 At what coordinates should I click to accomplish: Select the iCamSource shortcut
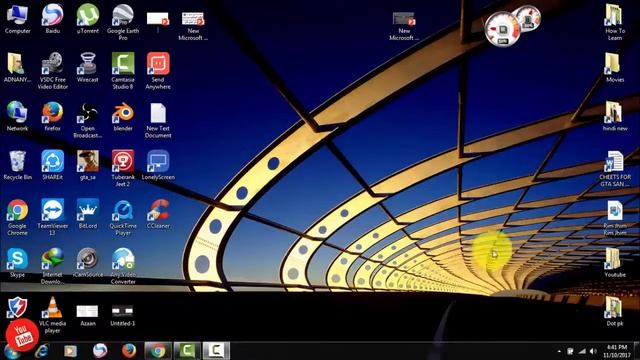[88, 262]
